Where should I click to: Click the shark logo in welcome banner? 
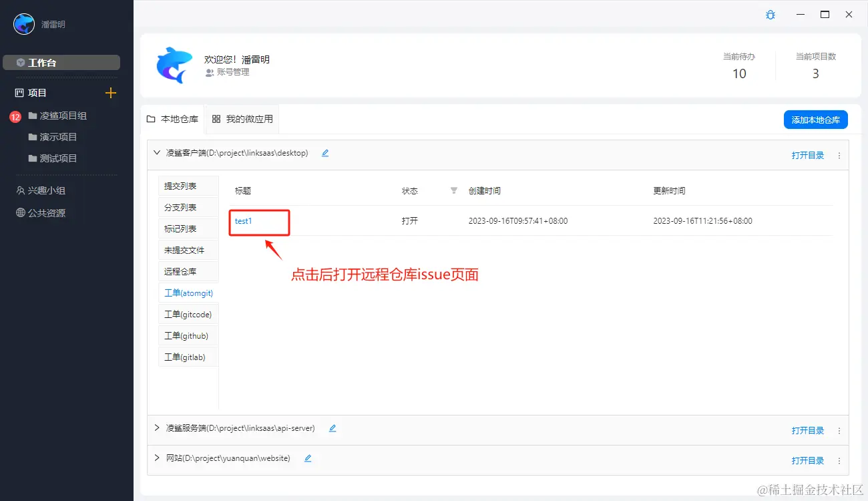(x=174, y=65)
